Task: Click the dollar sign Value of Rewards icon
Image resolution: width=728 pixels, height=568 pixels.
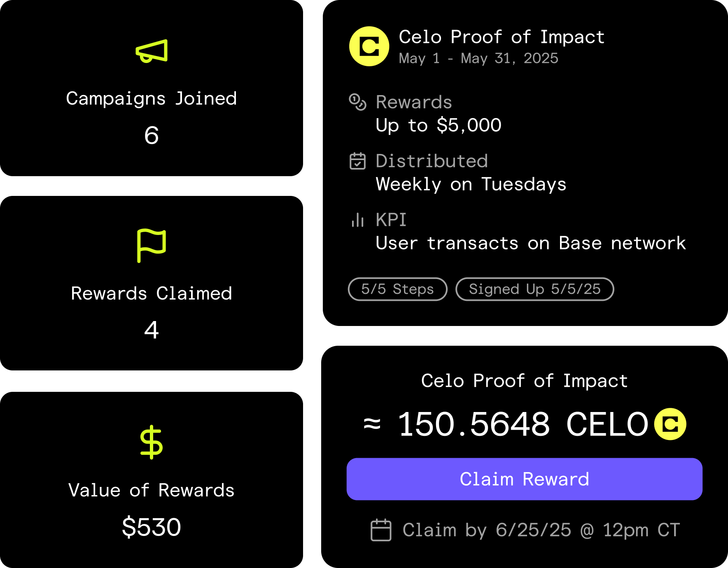Action: pos(152,442)
